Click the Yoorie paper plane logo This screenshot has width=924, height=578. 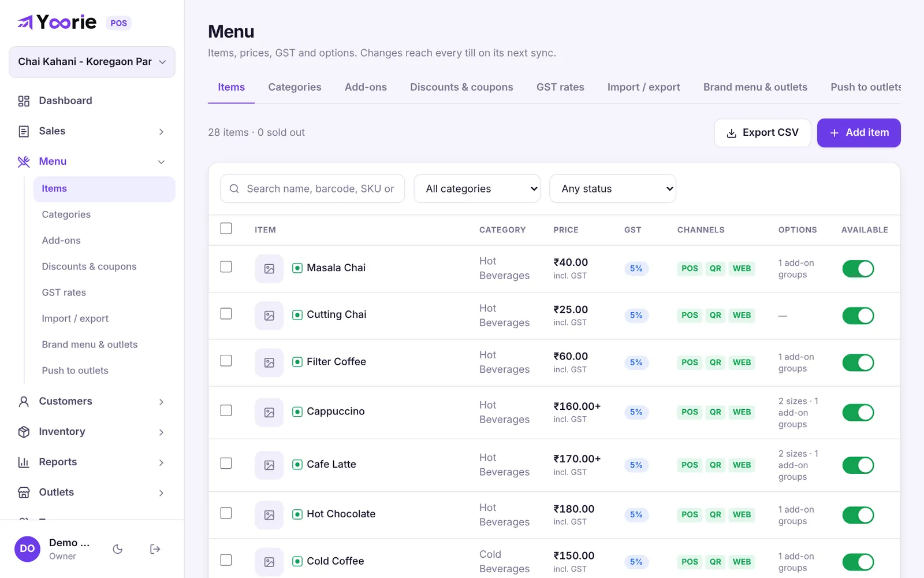[x=25, y=23]
